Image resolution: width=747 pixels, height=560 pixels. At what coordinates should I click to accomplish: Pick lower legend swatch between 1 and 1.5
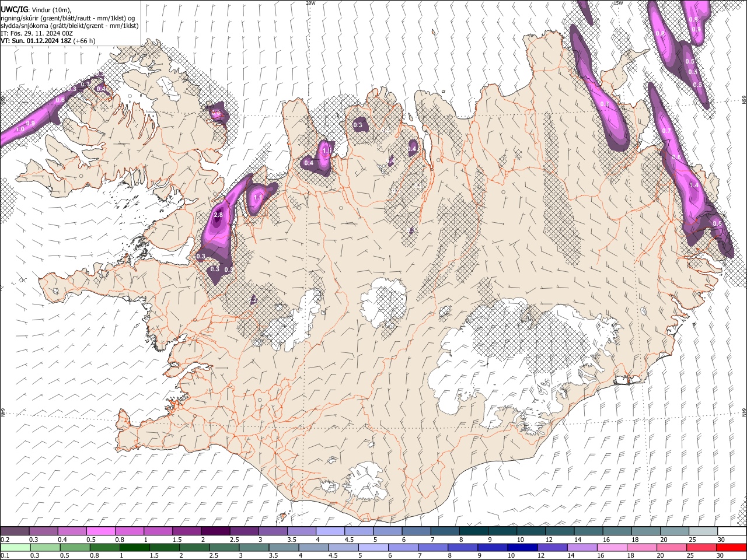[134, 548]
